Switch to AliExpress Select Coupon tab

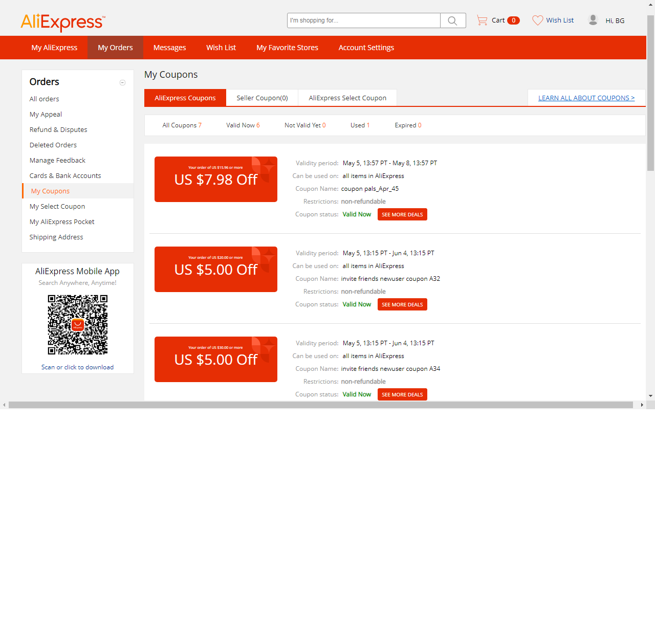coord(347,98)
